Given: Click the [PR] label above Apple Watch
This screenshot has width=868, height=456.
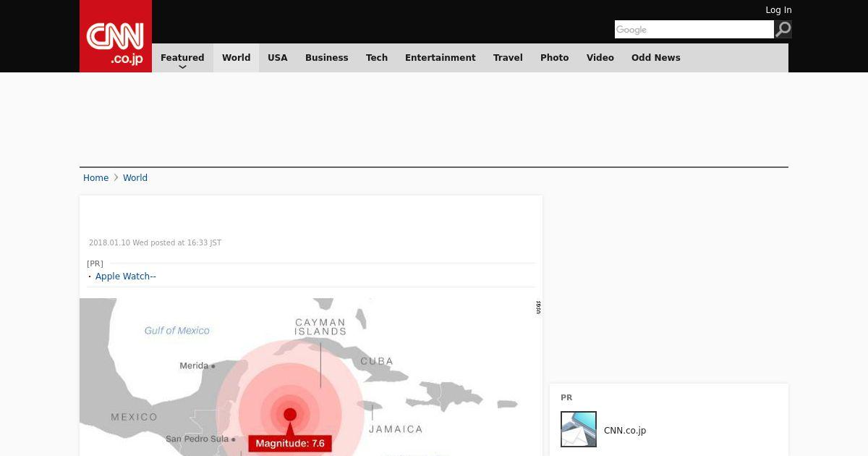Looking at the screenshot, I should click(x=95, y=264).
